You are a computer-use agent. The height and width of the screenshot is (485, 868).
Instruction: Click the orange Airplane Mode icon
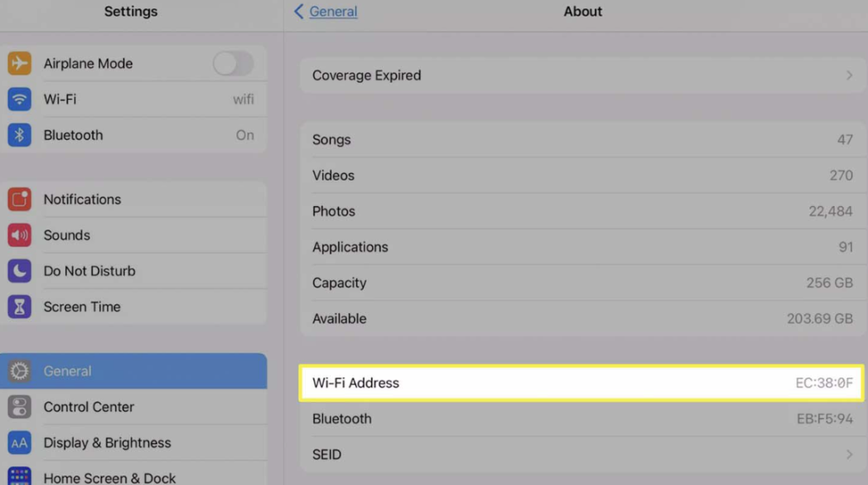19,64
